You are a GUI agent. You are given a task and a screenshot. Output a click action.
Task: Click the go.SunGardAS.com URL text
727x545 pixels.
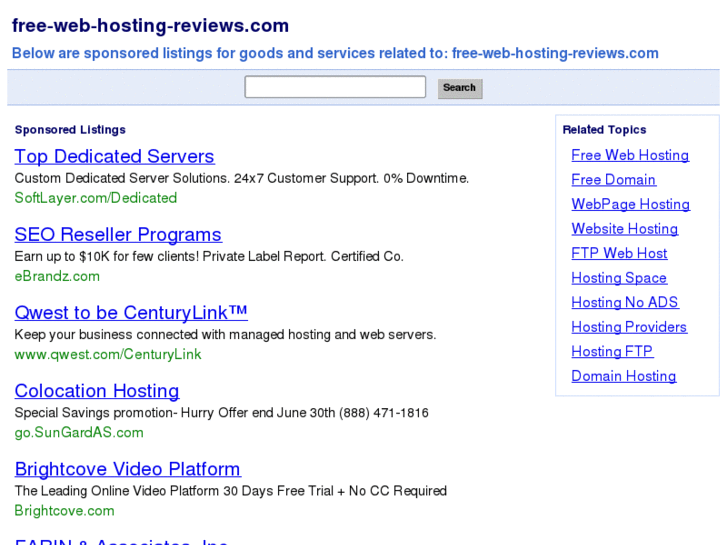pyautogui.click(x=79, y=433)
